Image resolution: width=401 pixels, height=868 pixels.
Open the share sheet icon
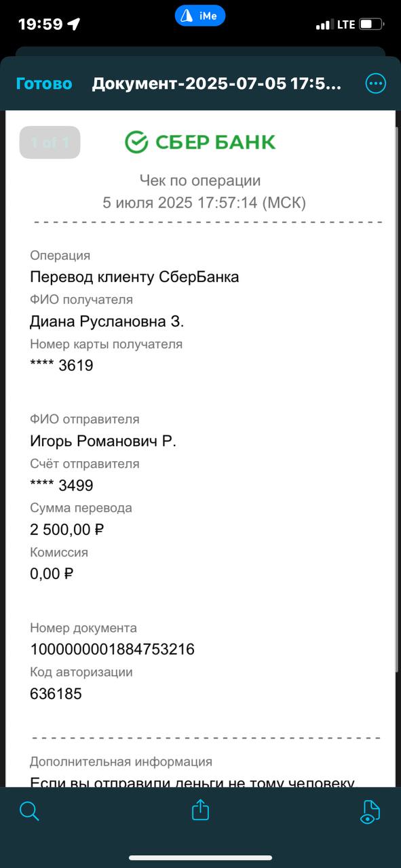pyautogui.click(x=200, y=810)
